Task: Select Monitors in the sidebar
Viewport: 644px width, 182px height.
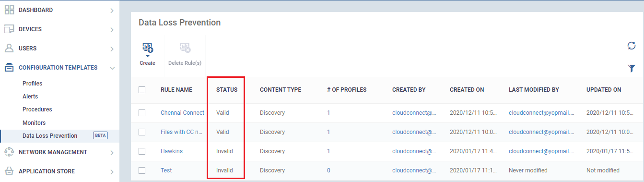Action: [x=34, y=123]
